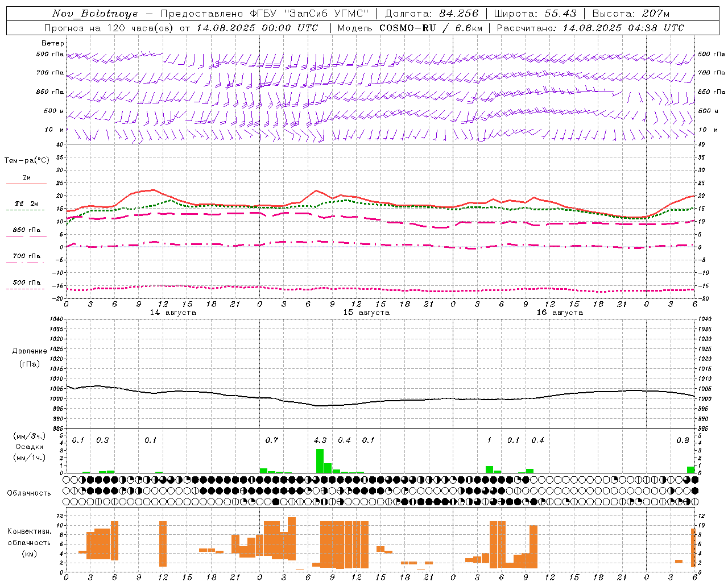The width and height of the screenshot is (728, 582).
Task: Click the computed time Рассчитано: 14.08.2025 04:38 UTC
Action: pos(590,28)
